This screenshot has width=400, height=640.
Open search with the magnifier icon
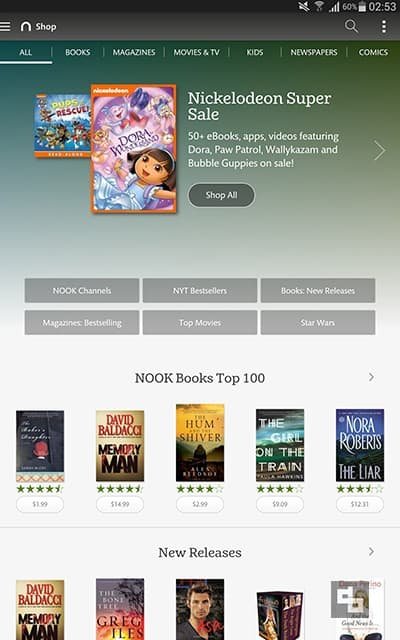coord(351,26)
